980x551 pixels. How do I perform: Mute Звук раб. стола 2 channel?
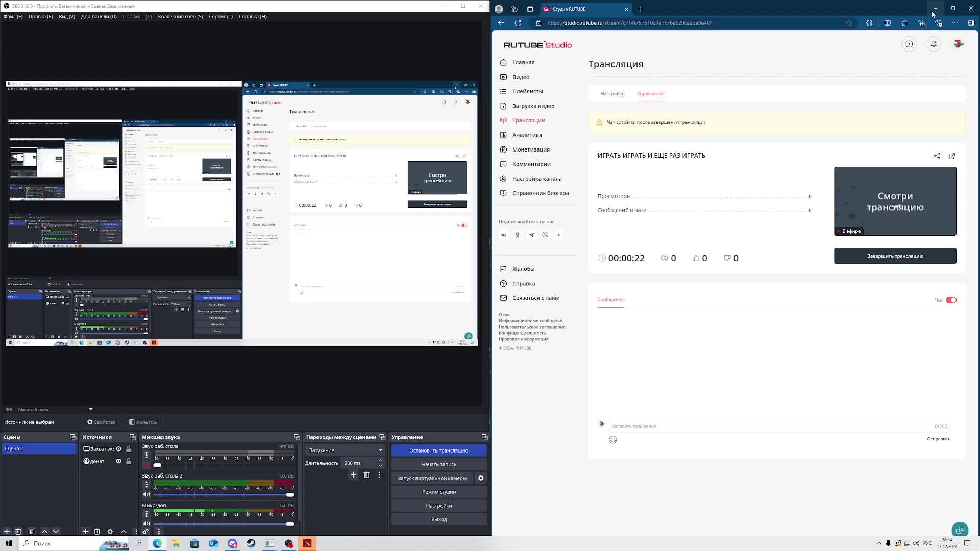pyautogui.click(x=146, y=494)
